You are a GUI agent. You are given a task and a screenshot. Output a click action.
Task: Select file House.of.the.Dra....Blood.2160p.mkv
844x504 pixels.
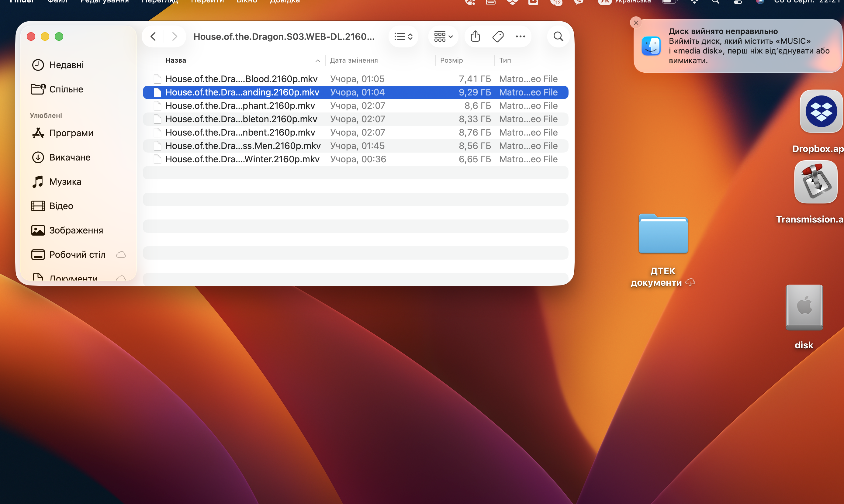(x=356, y=79)
